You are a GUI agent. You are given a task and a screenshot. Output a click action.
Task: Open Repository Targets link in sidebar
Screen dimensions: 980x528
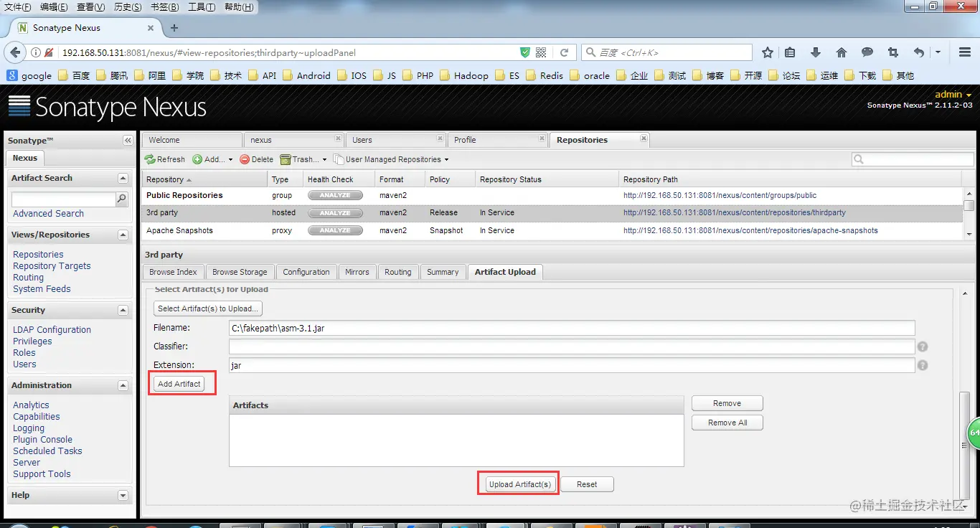[x=52, y=266]
